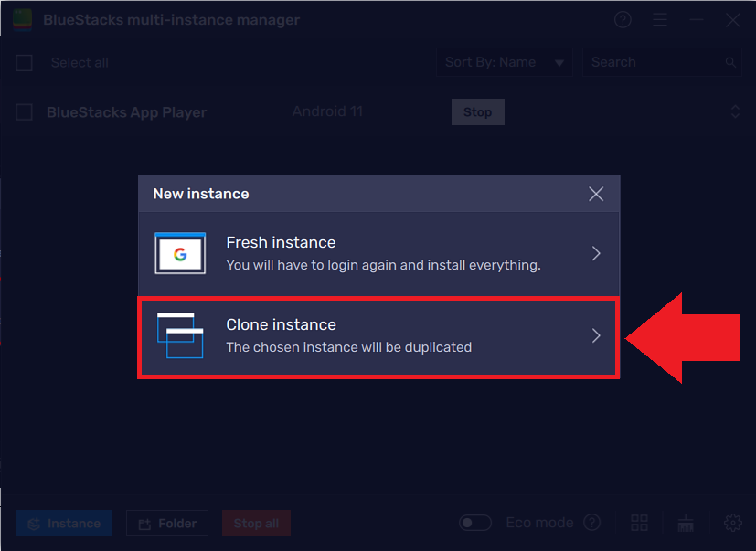Click the Stop all button
Viewport: 756px width, 551px height.
coord(256,523)
